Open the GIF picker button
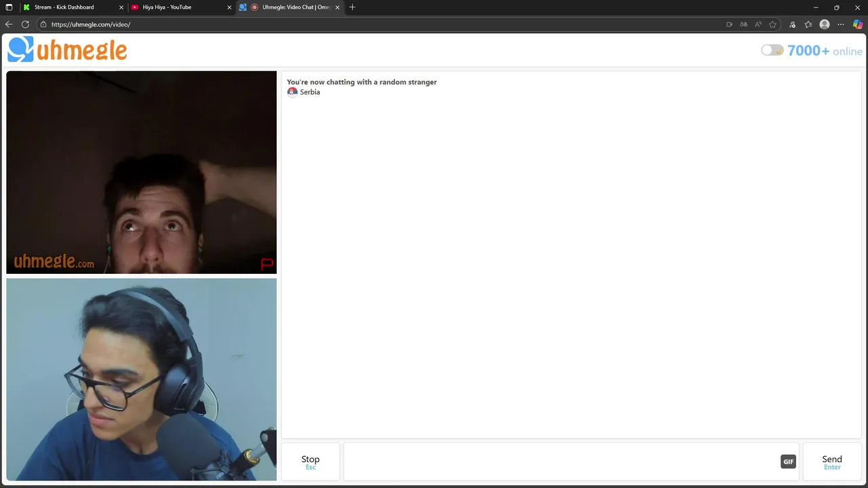 (788, 462)
